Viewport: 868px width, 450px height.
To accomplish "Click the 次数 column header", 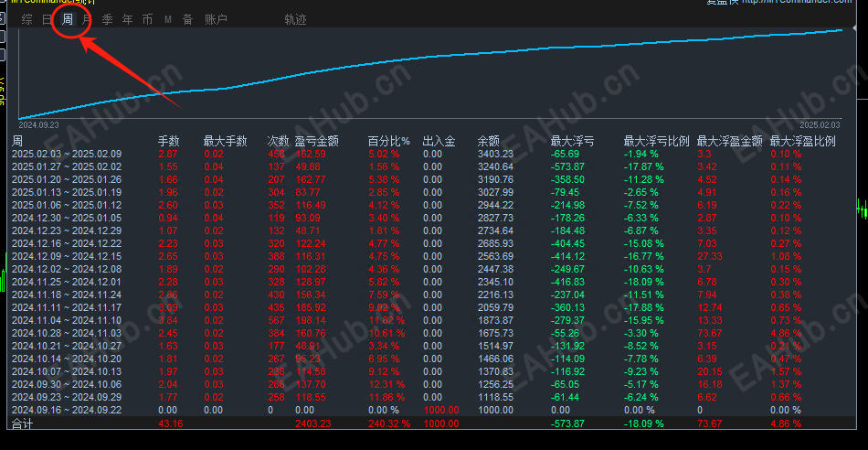I will click(x=278, y=142).
